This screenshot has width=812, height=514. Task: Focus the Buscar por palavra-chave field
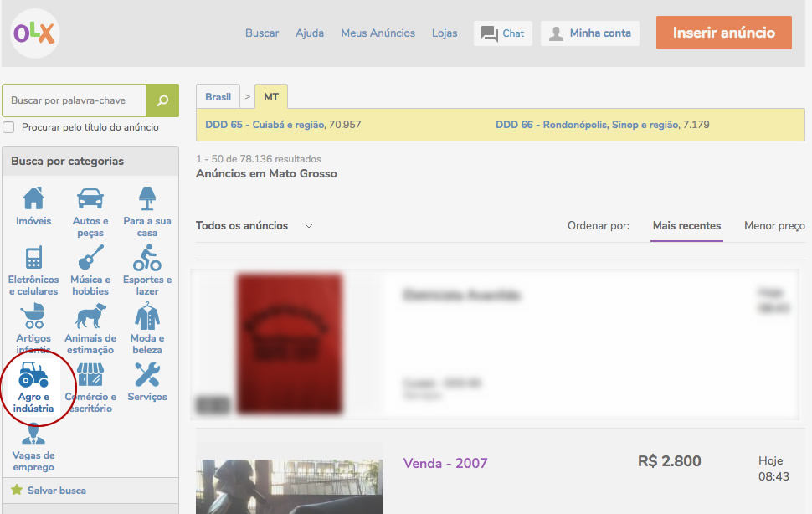(x=74, y=100)
